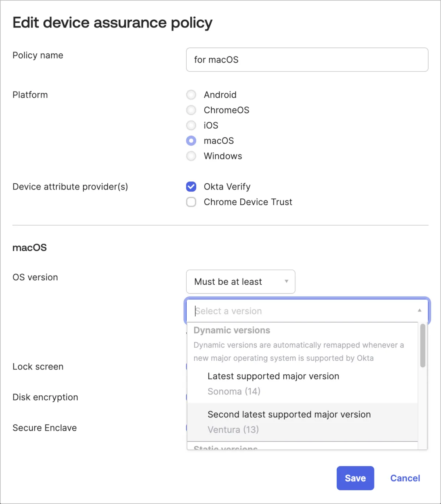Click the 'Select a version' search field
Image resolution: width=441 pixels, height=504 pixels.
pyautogui.click(x=301, y=311)
